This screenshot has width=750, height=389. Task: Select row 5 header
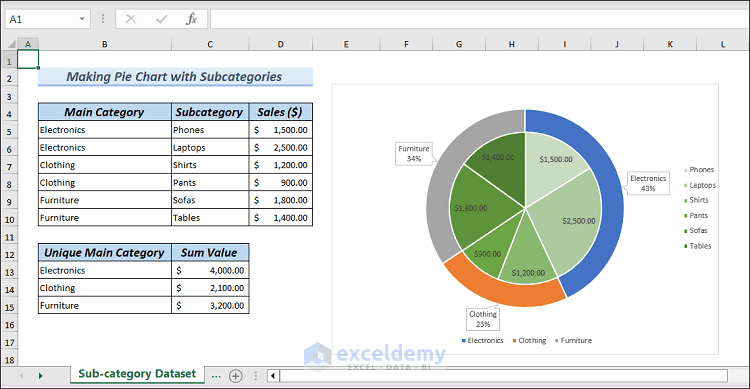tap(9, 131)
